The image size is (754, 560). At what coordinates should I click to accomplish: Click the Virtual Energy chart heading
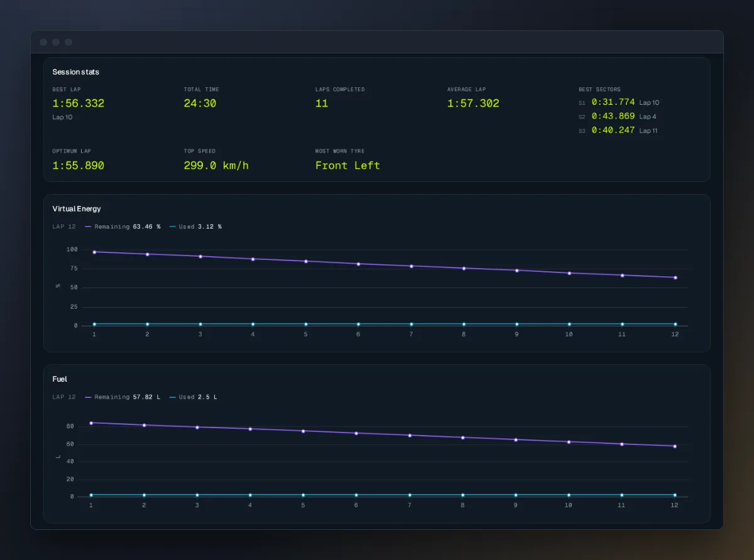pos(77,209)
